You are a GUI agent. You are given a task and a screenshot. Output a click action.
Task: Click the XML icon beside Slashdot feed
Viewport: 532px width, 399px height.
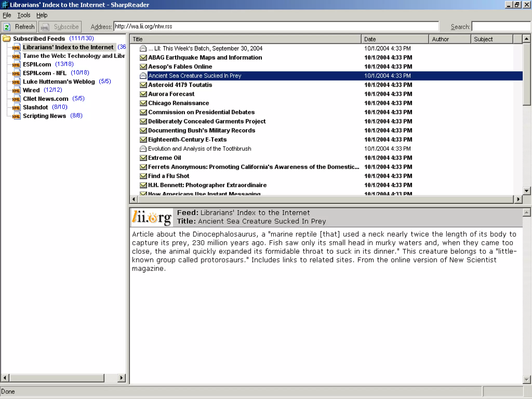coord(16,108)
